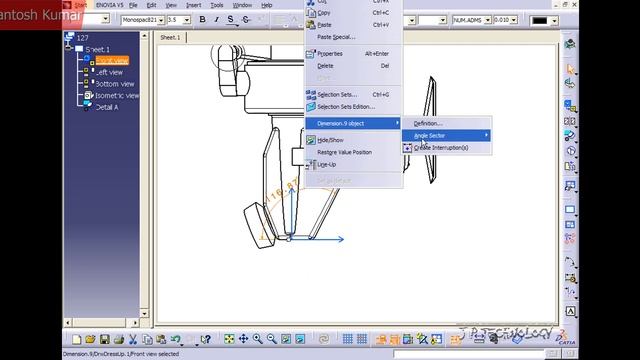
Task: Toggle Strikethrough text formatting
Action: [246, 19]
